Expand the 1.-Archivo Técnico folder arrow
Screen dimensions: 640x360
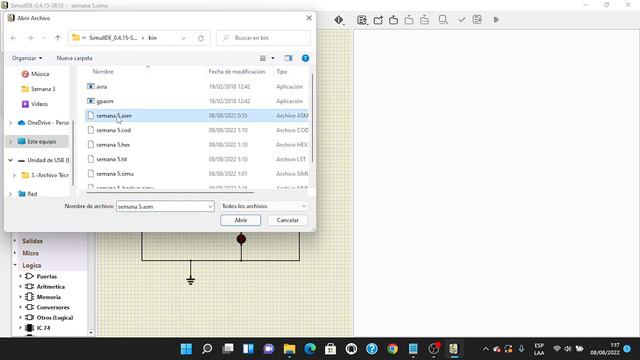14,175
